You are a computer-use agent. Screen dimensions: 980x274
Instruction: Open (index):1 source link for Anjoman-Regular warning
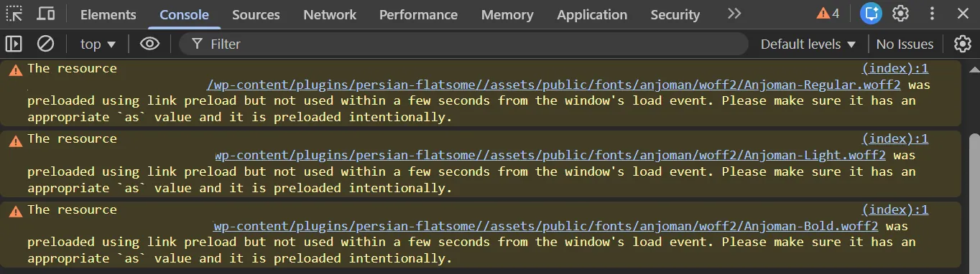[895, 69]
